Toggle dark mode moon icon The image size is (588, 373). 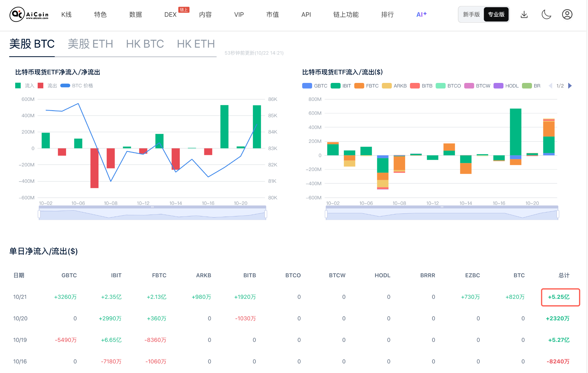click(546, 14)
